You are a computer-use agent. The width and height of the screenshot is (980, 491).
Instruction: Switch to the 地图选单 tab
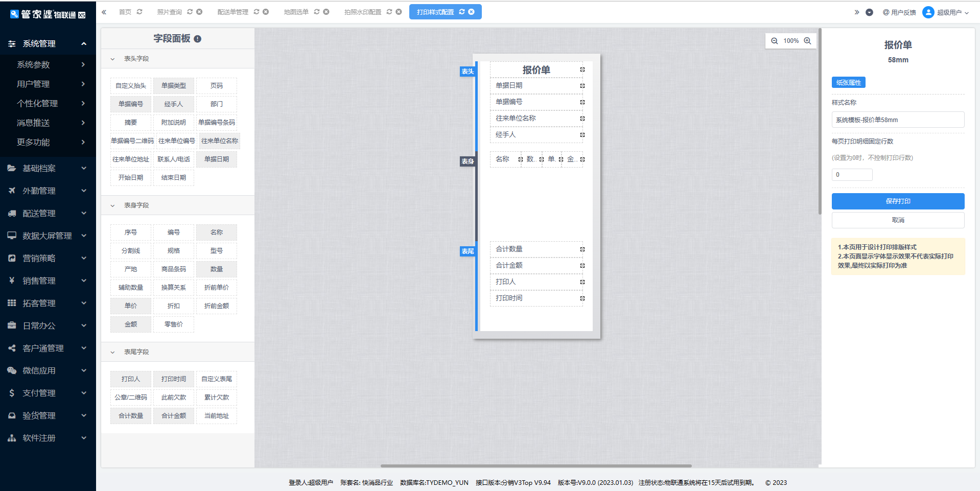[296, 12]
